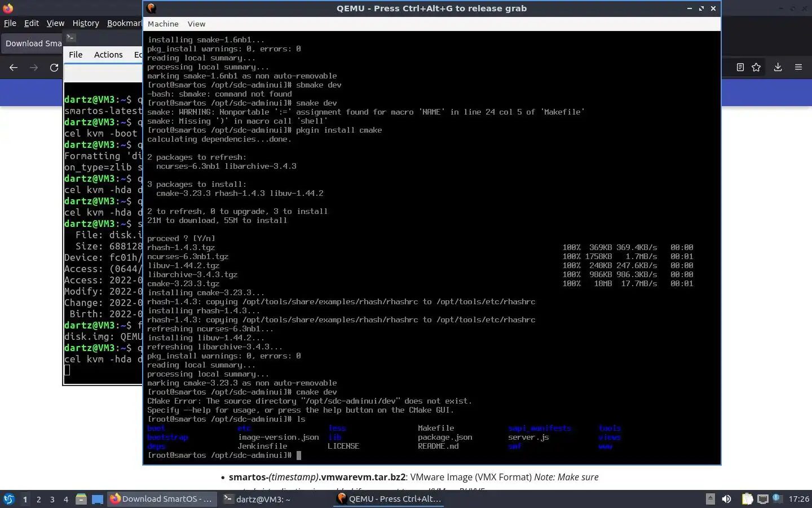Open the clipboard manager tray icon
This screenshot has width=812, height=508.
(x=747, y=499)
